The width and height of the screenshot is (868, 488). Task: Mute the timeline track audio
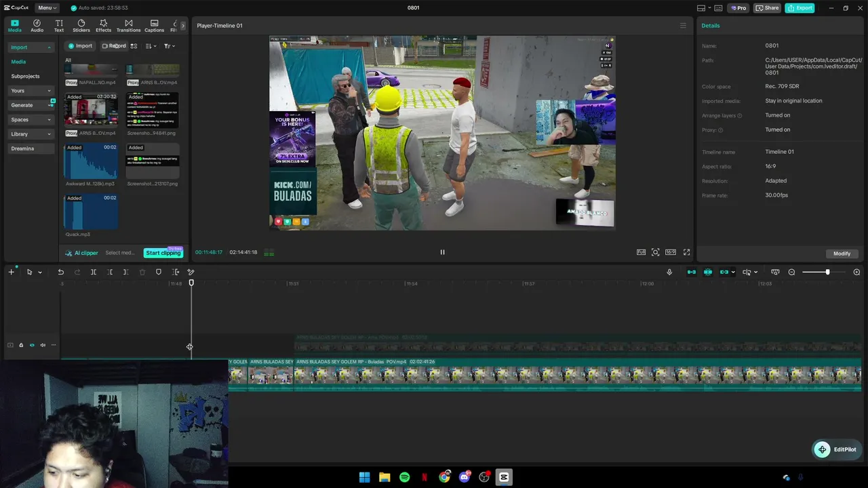tap(43, 345)
